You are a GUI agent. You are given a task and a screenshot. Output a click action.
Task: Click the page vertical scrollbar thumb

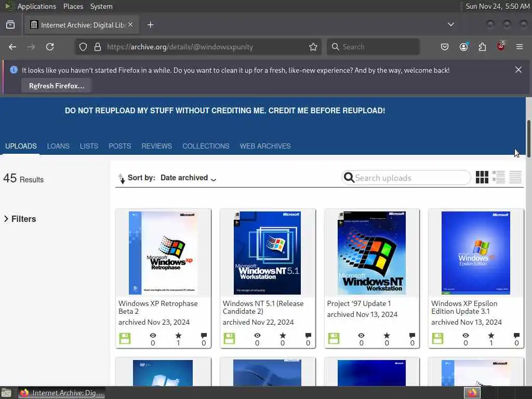pyautogui.click(x=528, y=138)
